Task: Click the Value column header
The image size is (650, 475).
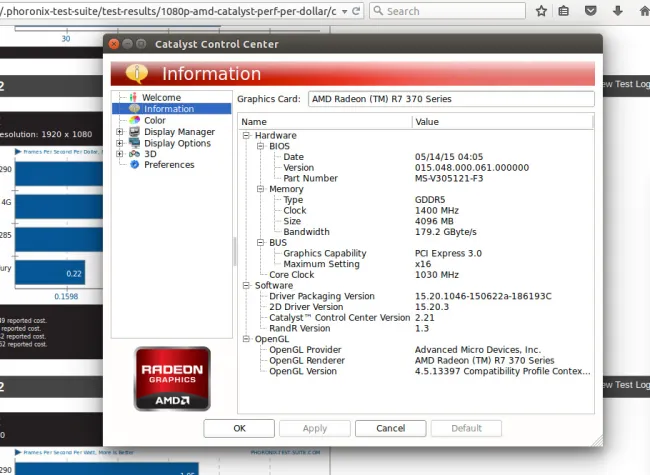Action: coord(502,122)
